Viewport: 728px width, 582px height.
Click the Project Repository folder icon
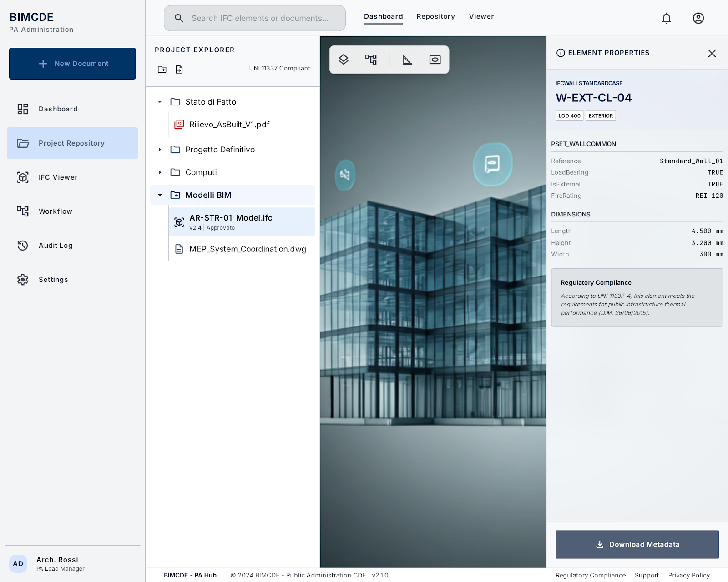(23, 143)
